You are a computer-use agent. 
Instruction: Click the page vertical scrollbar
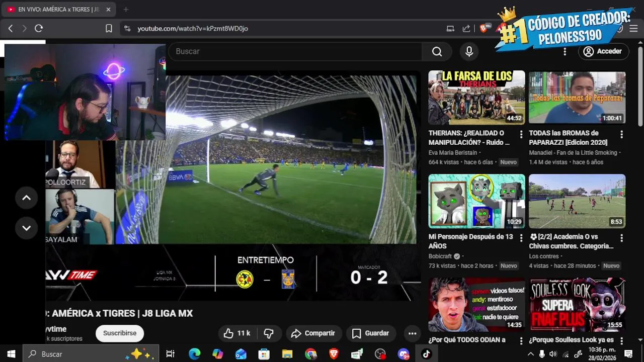click(640, 86)
